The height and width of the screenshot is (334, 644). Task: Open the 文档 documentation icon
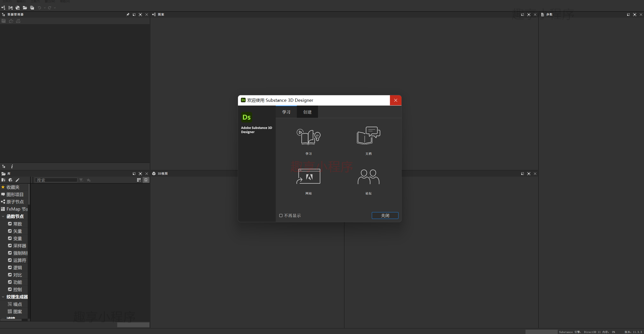[x=369, y=136]
